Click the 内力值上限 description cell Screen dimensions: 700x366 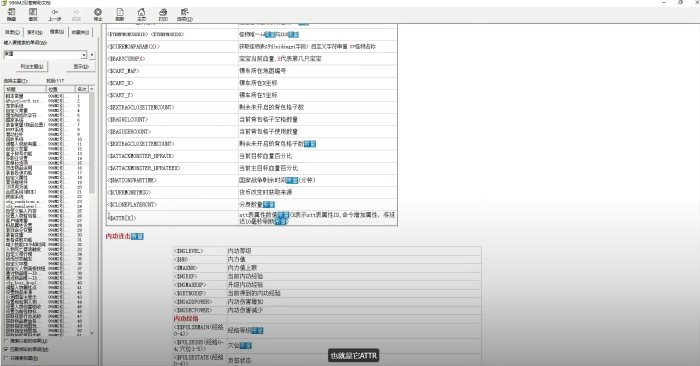tap(354, 268)
